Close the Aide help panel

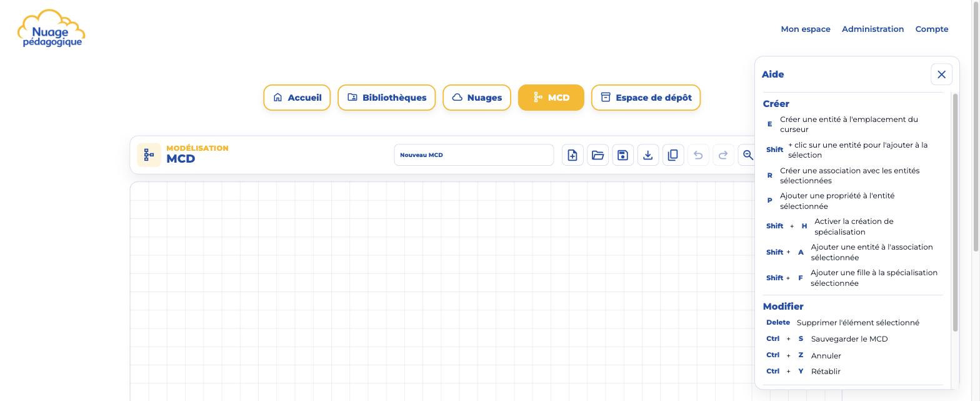pyautogui.click(x=941, y=74)
